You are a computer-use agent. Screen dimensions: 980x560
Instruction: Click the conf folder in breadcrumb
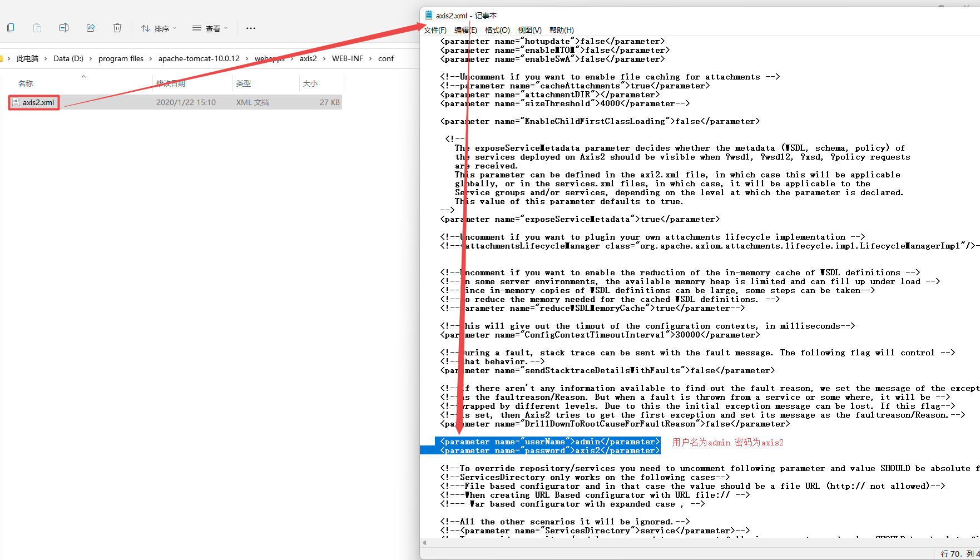click(x=386, y=58)
